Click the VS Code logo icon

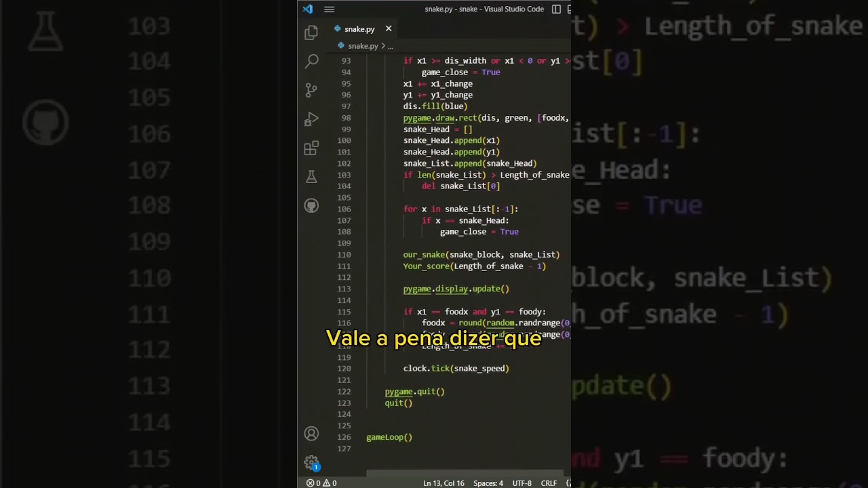tap(308, 9)
